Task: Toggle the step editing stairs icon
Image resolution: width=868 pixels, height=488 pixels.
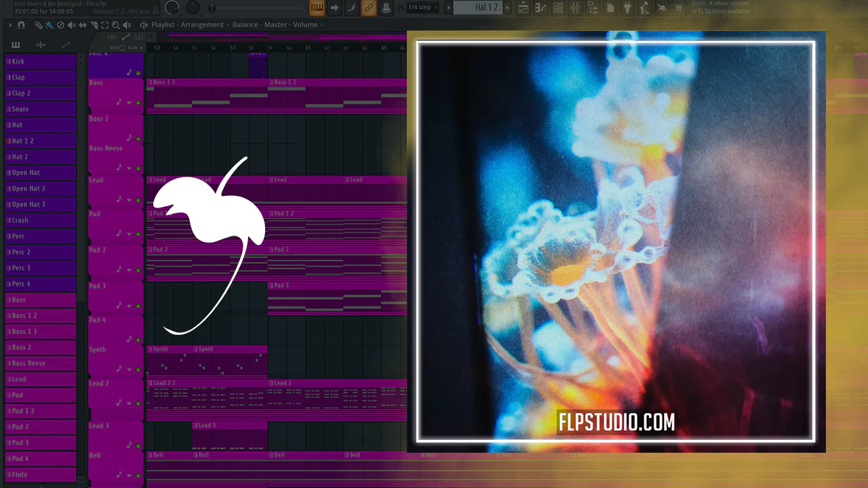Action: [x=352, y=7]
